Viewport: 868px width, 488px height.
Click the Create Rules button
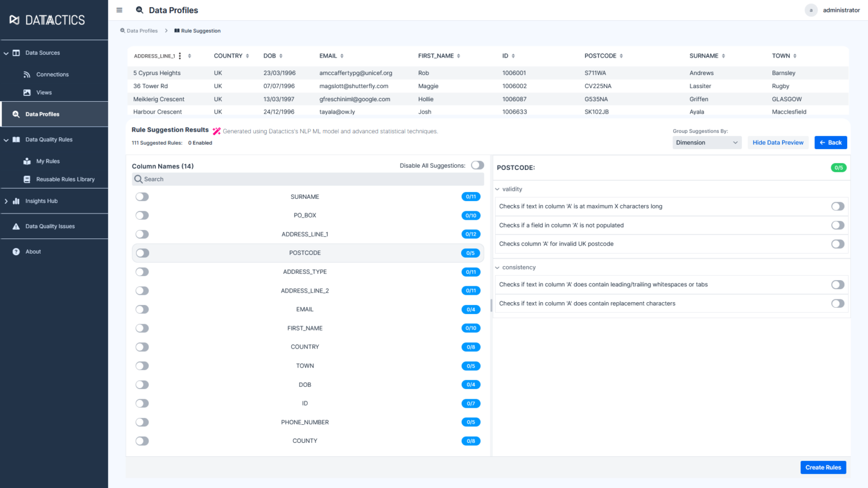(x=823, y=467)
